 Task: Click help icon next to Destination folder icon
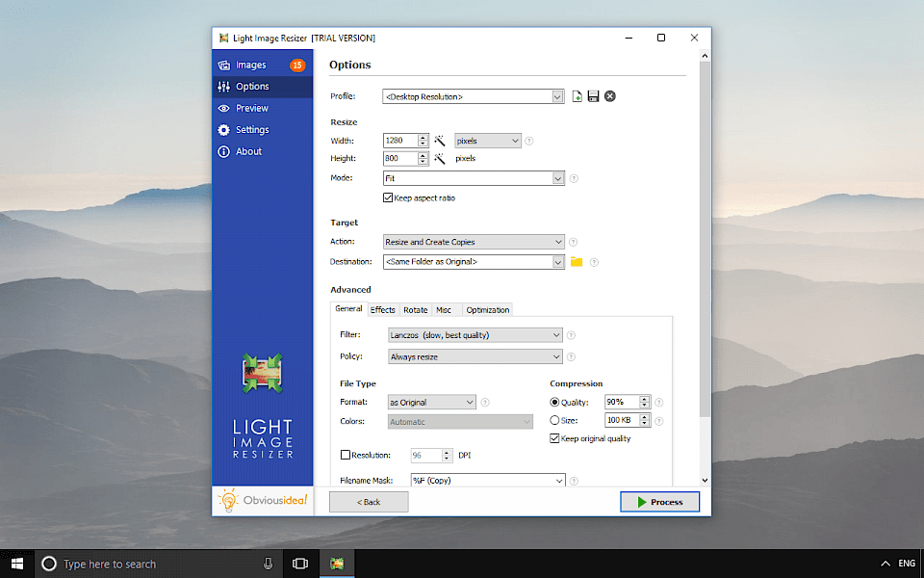(594, 262)
